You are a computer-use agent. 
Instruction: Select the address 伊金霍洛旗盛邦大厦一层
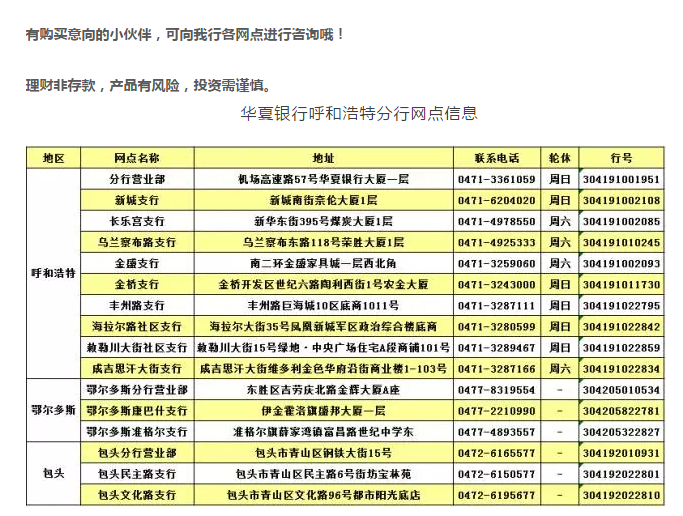pos(323,411)
